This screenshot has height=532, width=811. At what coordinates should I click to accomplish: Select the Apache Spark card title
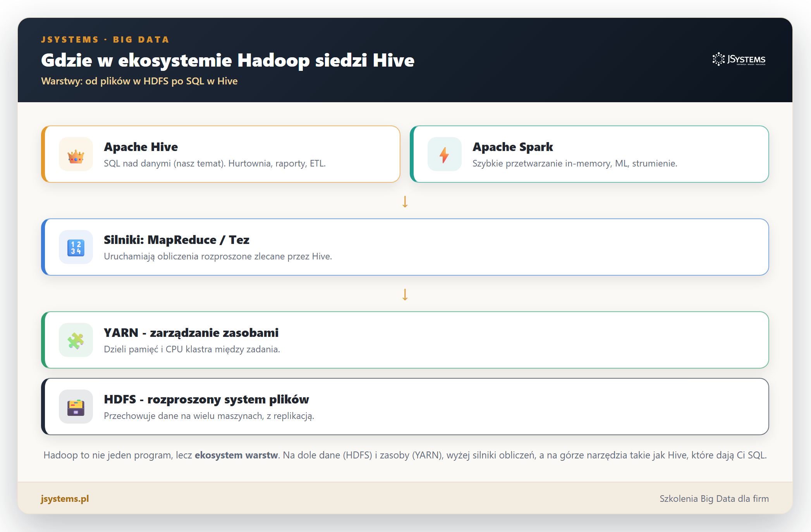(513, 147)
